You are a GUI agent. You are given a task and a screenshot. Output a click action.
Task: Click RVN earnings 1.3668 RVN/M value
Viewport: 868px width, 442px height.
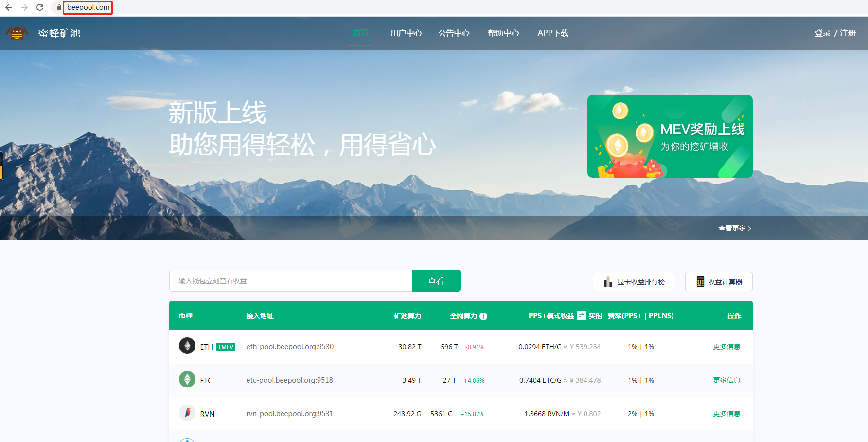[547, 414]
